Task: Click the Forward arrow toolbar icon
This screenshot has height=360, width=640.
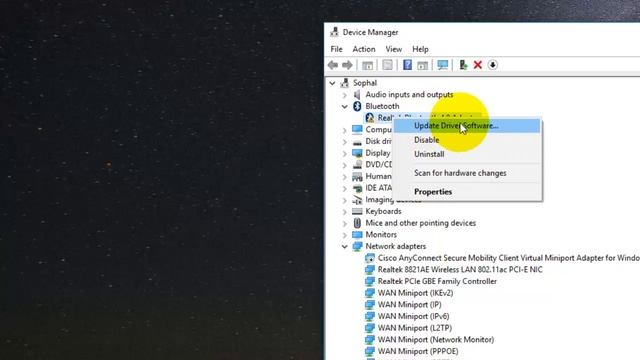Action: [x=347, y=65]
